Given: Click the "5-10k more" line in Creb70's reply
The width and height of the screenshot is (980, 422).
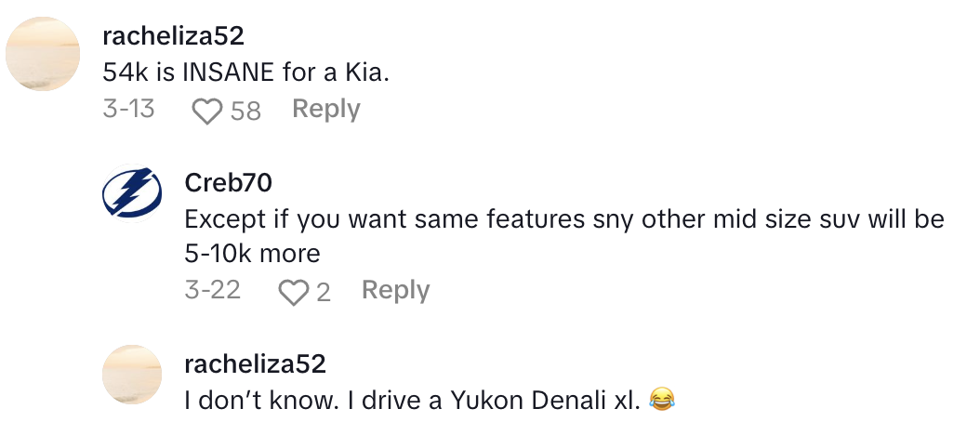Looking at the screenshot, I should [x=251, y=253].
